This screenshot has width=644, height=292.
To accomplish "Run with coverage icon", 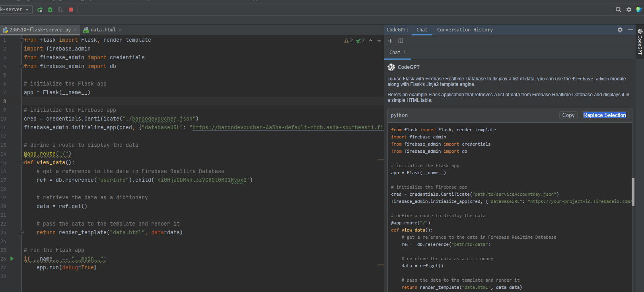I will coord(60,10).
